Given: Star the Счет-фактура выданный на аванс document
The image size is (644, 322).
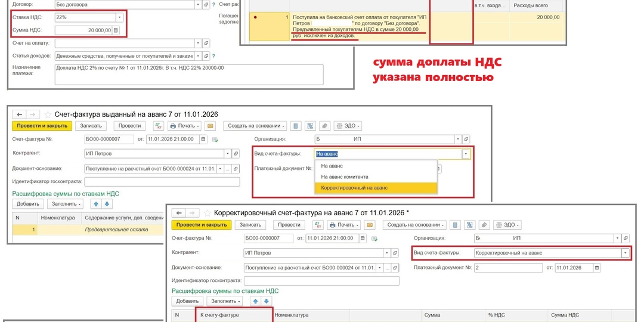Looking at the screenshot, I should pyautogui.click(x=48, y=114).
